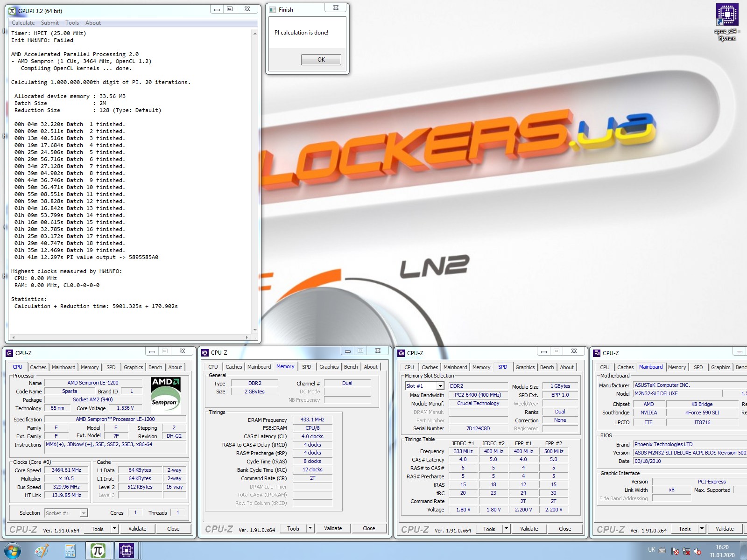Click the AMD Sempron processor logo

(x=166, y=394)
